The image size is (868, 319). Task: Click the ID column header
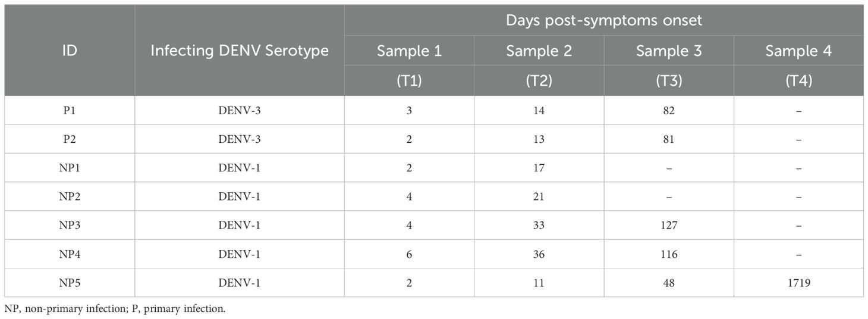point(70,51)
